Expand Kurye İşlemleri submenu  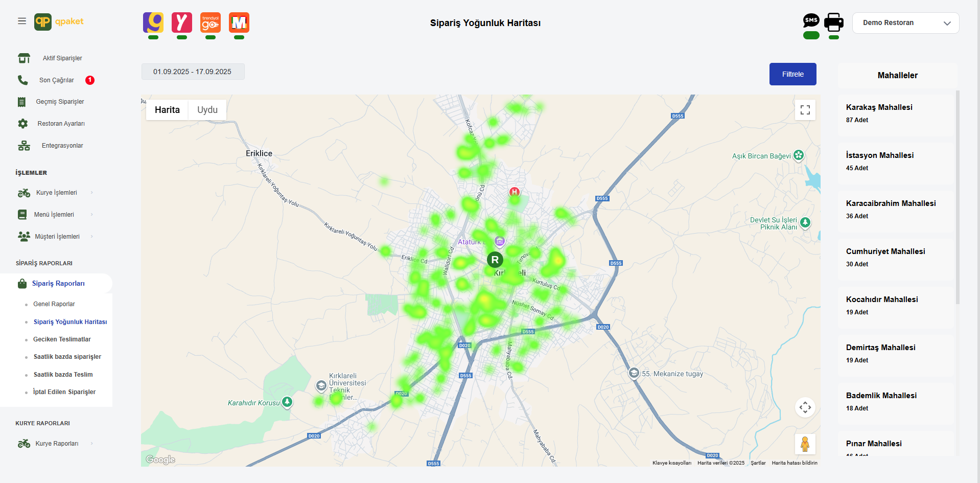[x=56, y=193]
